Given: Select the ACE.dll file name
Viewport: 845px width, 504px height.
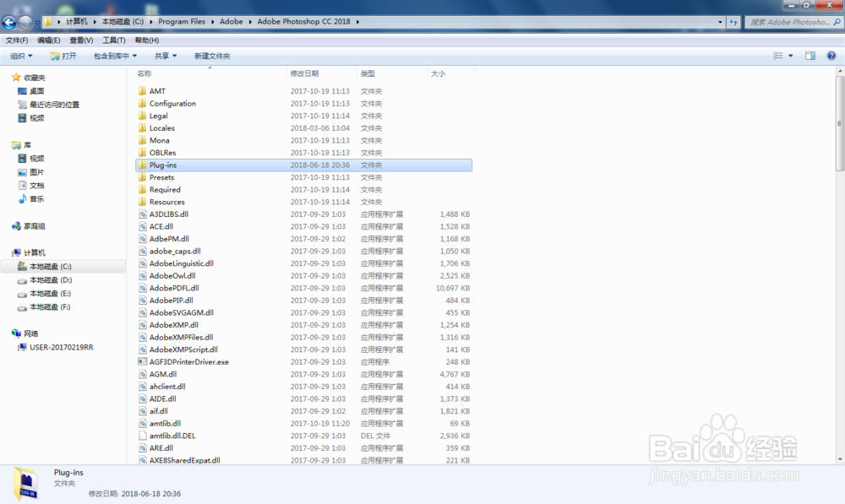Looking at the screenshot, I should tap(161, 227).
